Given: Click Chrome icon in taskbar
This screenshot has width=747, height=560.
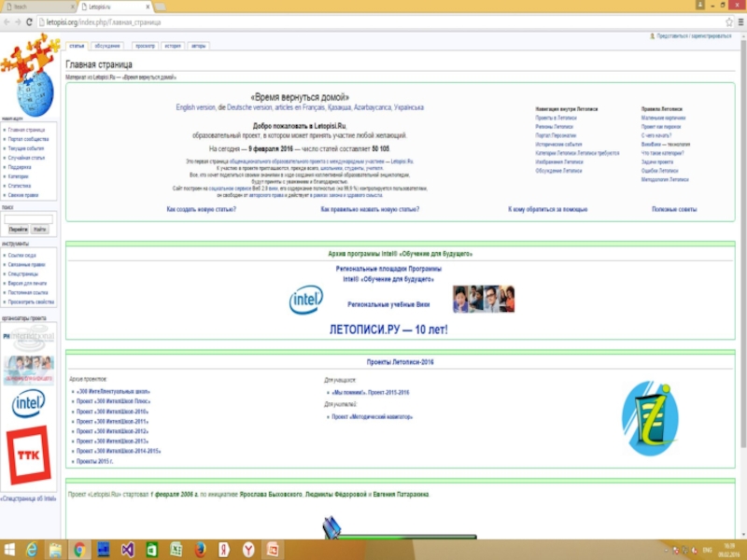Looking at the screenshot, I should (79, 550).
